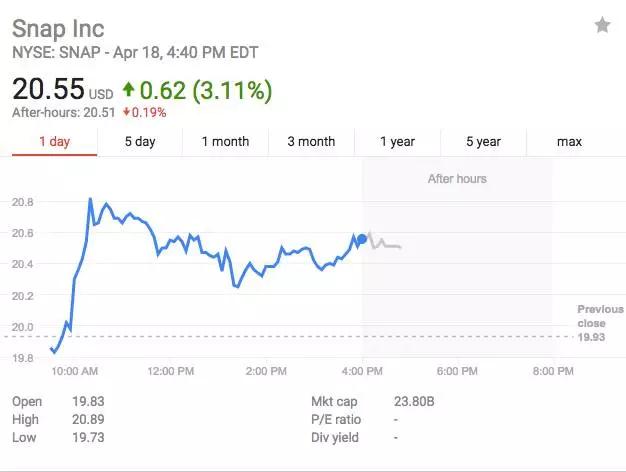Viewport: 626px width, 472px height.
Task: Click the Snap Inc title
Action: (58, 29)
